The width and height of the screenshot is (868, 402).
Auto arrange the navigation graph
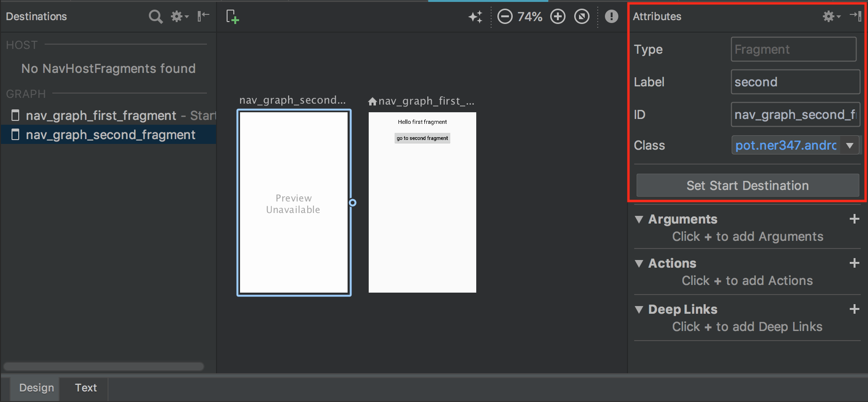(475, 17)
